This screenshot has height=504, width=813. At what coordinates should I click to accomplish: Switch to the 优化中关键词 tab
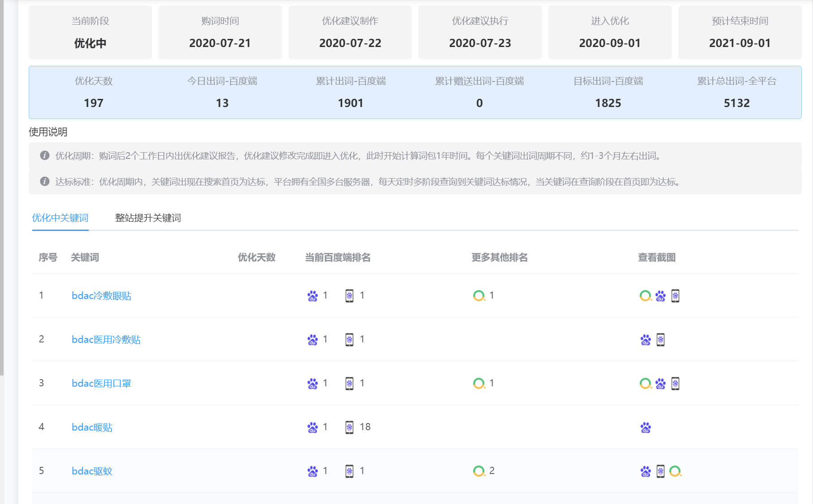click(60, 218)
